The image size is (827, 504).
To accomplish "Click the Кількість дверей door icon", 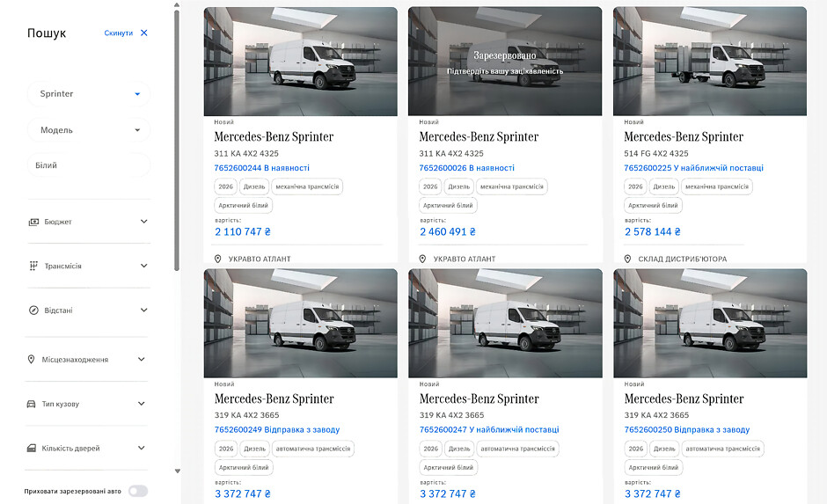I will (32, 448).
